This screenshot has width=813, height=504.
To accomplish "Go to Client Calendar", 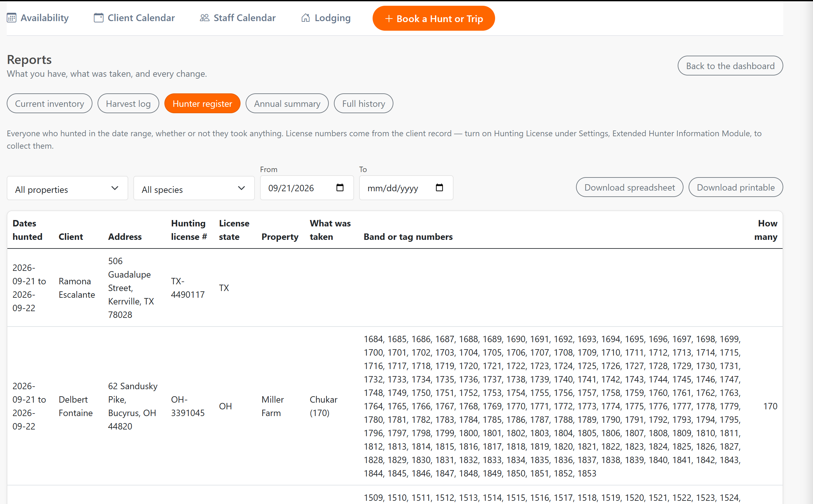I will pyautogui.click(x=134, y=18).
